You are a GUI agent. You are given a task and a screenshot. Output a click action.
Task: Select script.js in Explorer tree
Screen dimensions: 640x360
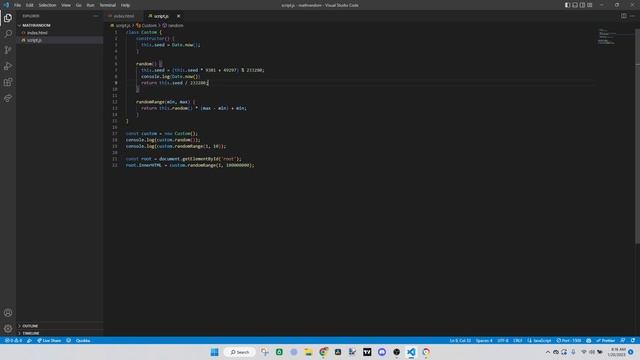click(60, 40)
